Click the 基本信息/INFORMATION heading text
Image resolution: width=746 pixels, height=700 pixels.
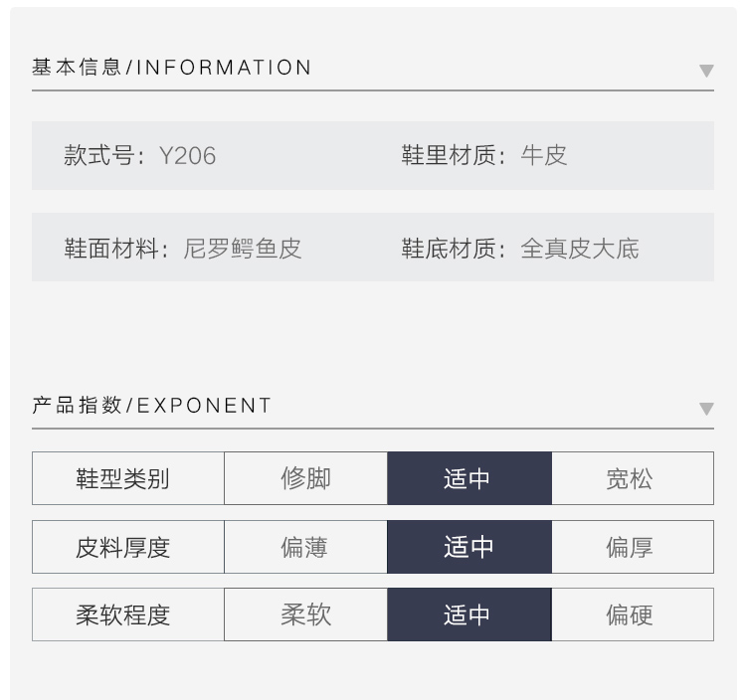point(171,67)
